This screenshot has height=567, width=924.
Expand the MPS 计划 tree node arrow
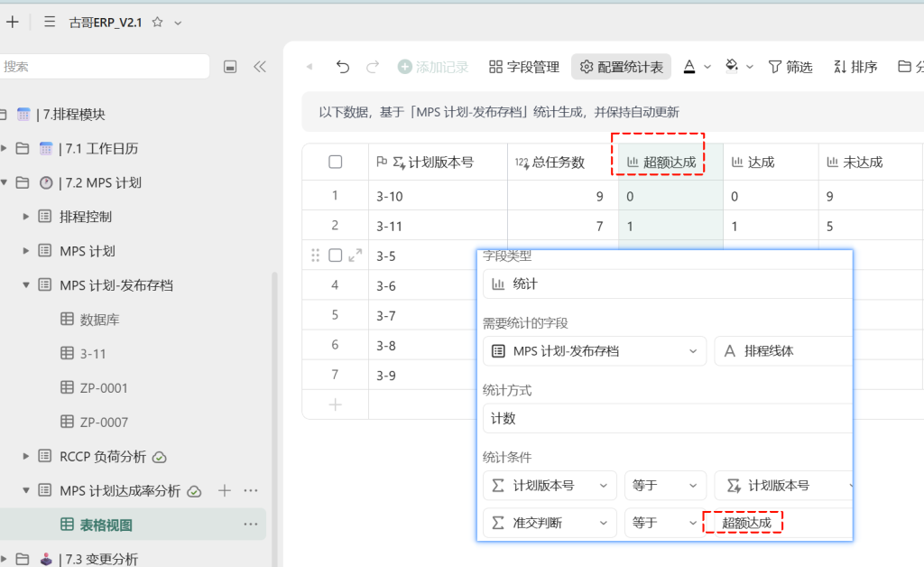(26, 251)
